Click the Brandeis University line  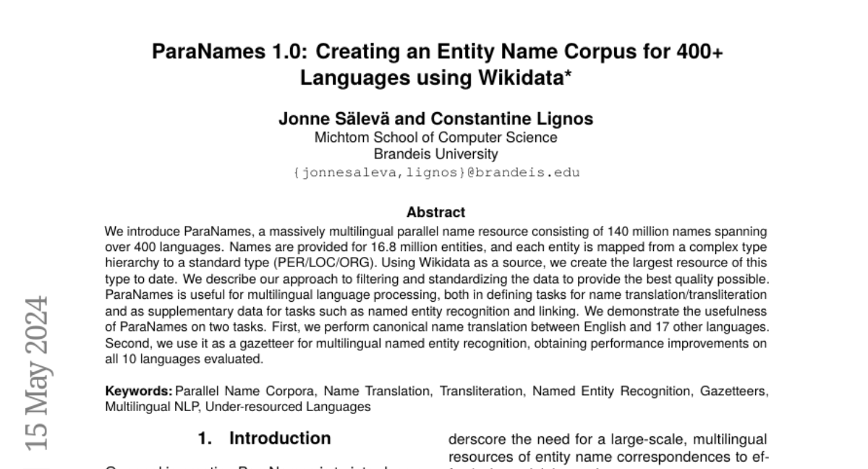pos(435,153)
